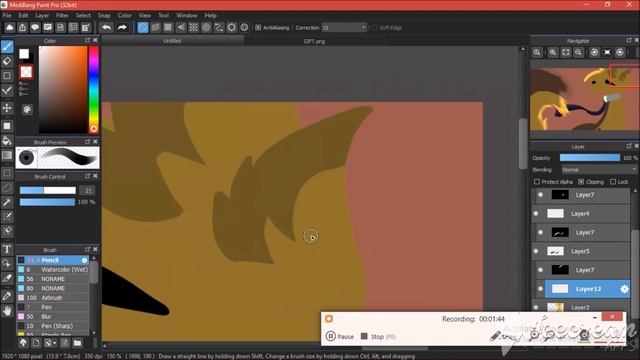Select the Pen (Sharp) brush
Image resolution: width=640 pixels, height=360 pixels.
[53, 326]
